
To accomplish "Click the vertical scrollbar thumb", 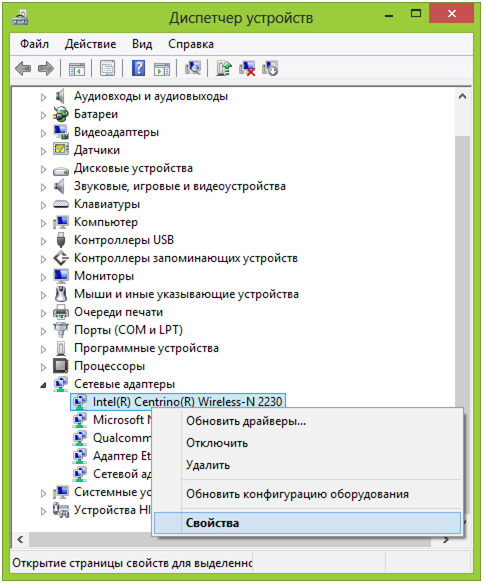I will coord(462,271).
